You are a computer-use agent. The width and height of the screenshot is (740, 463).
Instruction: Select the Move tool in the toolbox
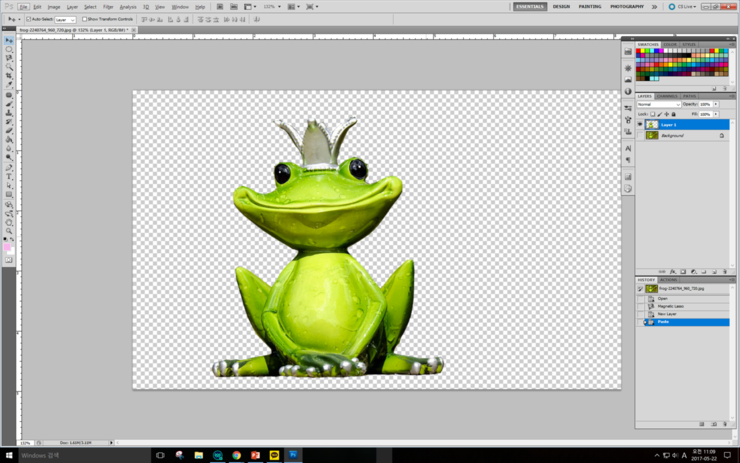pos(9,41)
